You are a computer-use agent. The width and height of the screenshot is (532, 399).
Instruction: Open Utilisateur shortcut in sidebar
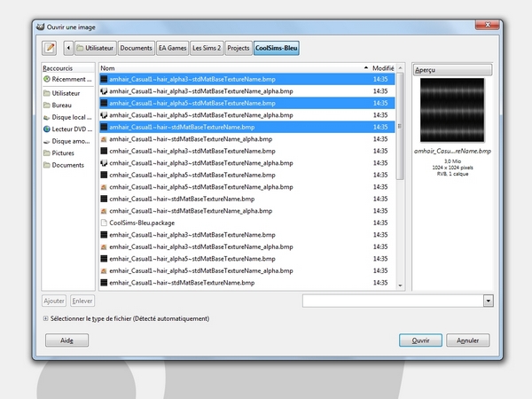pyautogui.click(x=68, y=93)
